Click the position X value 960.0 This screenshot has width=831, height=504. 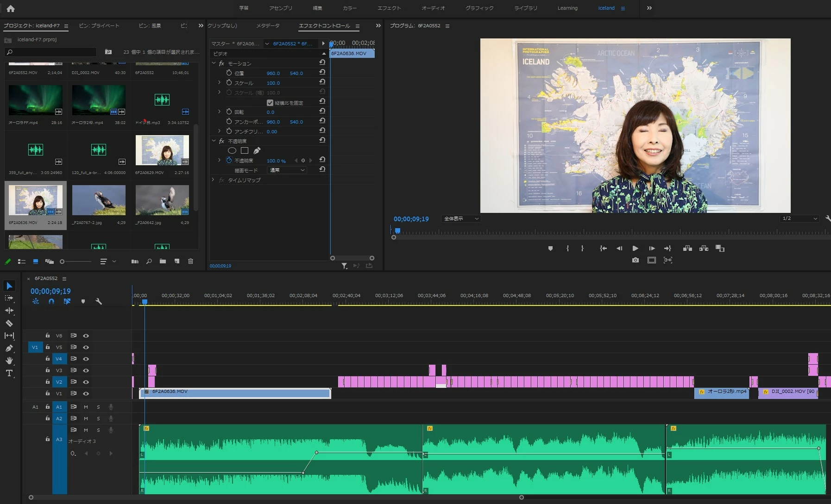tap(273, 73)
